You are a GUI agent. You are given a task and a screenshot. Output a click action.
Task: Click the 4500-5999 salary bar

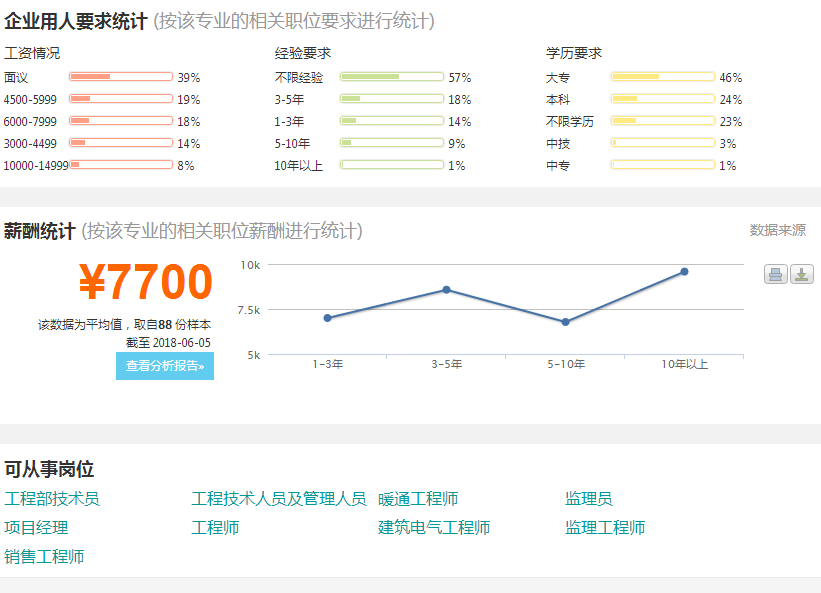(x=121, y=99)
